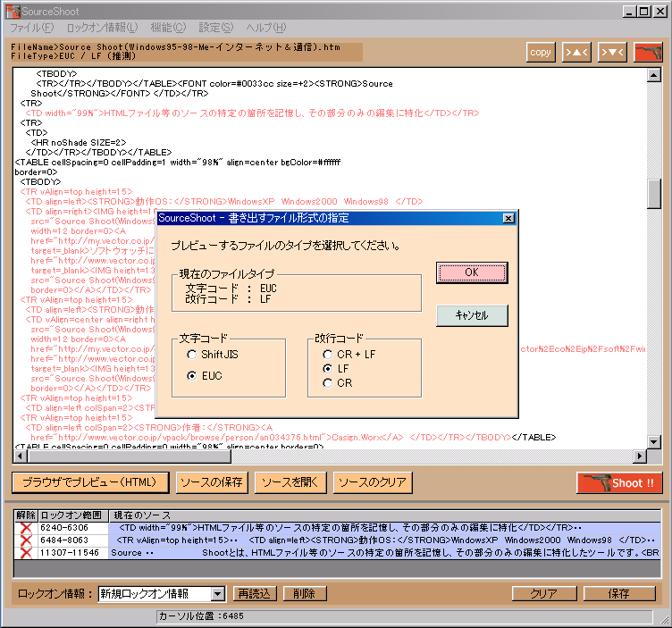Click the 現在のソース column header
Image resolution: width=672 pixels, height=628 pixels.
(x=384, y=515)
